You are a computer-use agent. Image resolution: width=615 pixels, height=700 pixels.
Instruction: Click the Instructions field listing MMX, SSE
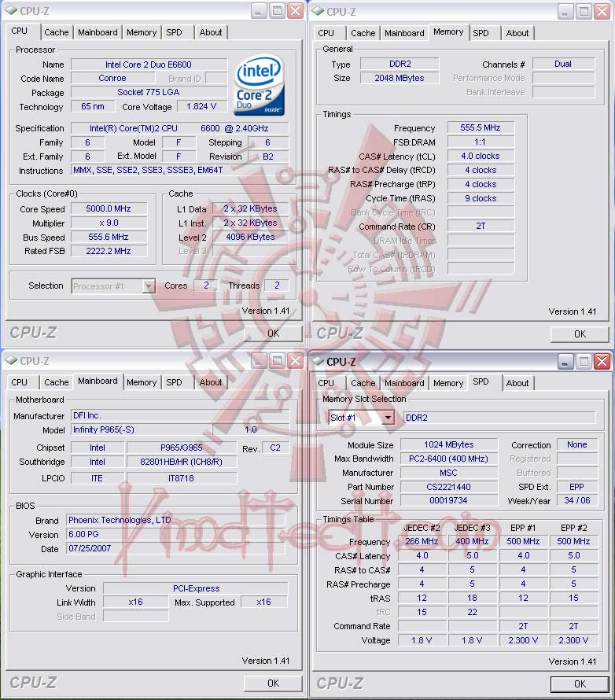click(x=180, y=170)
